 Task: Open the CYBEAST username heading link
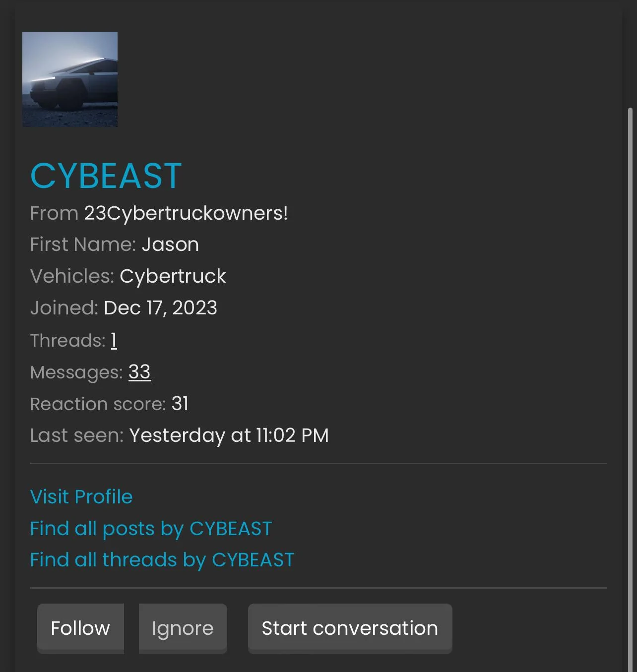point(106,176)
